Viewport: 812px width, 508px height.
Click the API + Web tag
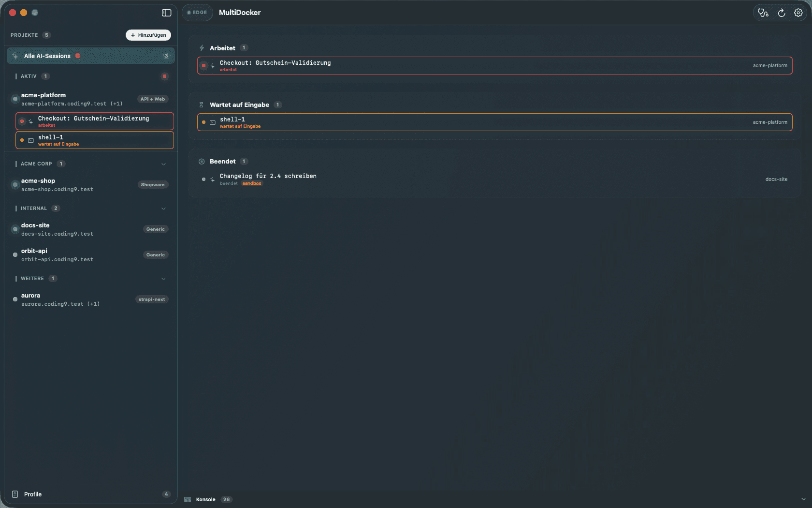click(x=153, y=99)
